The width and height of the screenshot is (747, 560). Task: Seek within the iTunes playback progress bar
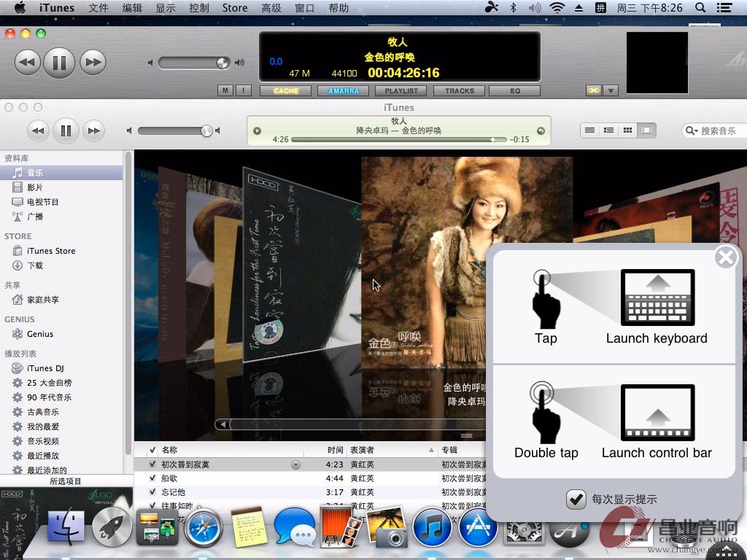coord(399,139)
